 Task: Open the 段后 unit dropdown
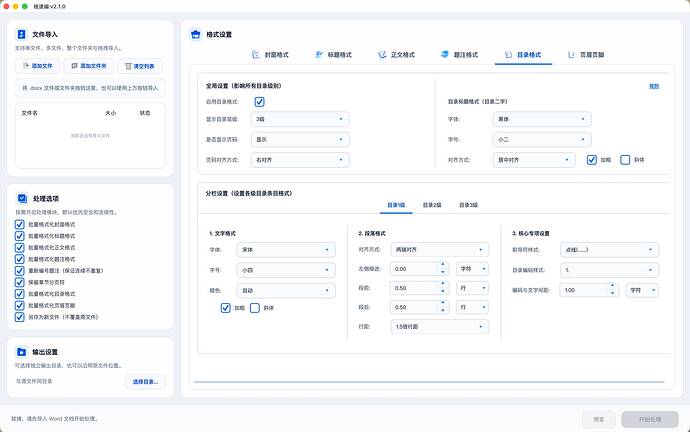pyautogui.click(x=472, y=307)
